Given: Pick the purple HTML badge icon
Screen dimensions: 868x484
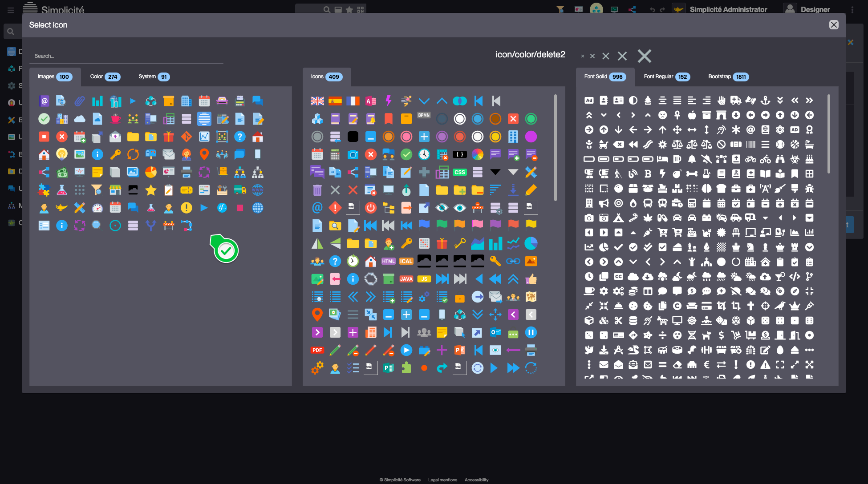Looking at the screenshot, I should (x=389, y=261).
